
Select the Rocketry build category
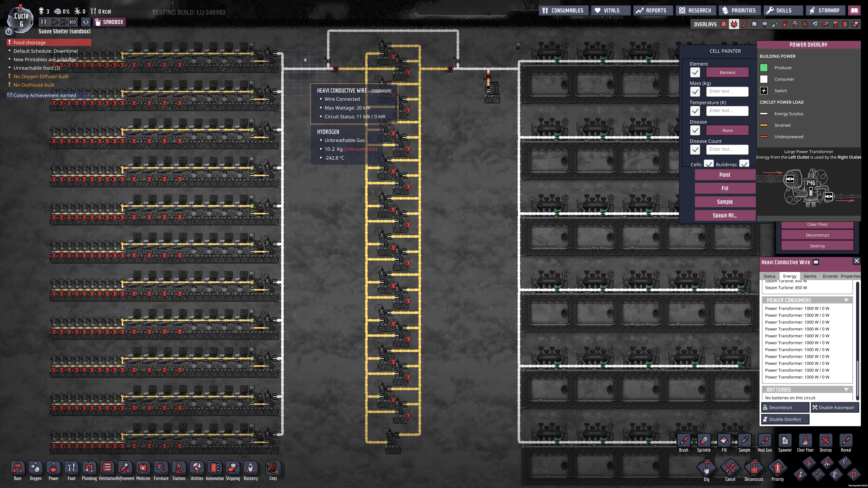(x=250, y=468)
